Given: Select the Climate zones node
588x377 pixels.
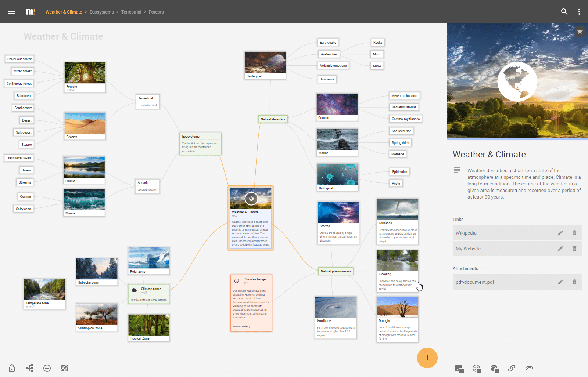Looking at the screenshot, I should pos(149,293).
